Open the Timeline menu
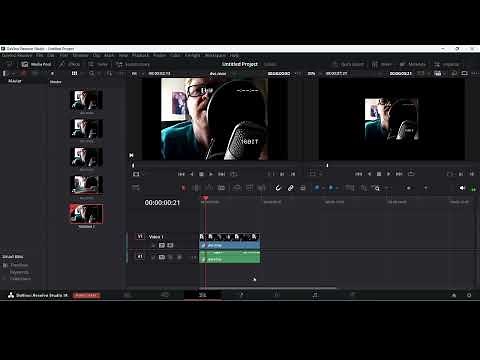480x360 pixels. (x=81, y=55)
